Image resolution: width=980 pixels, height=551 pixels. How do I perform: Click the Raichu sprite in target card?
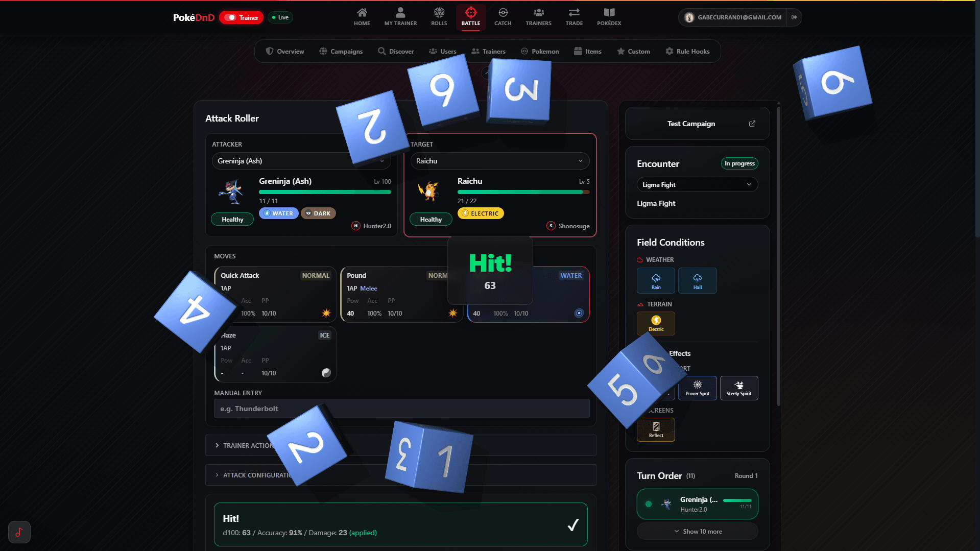(x=429, y=192)
